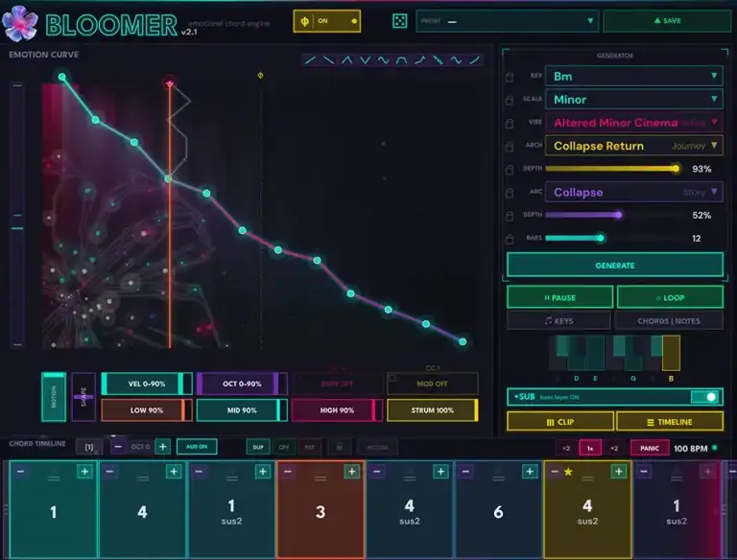The width and height of the screenshot is (737, 560).
Task: Lock the VIBE setting
Action: (510, 123)
